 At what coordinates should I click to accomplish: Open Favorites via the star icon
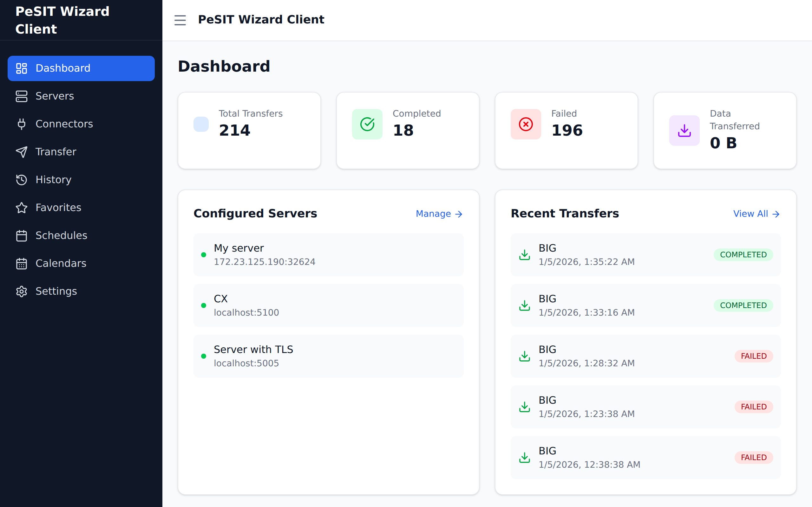pos(22,208)
